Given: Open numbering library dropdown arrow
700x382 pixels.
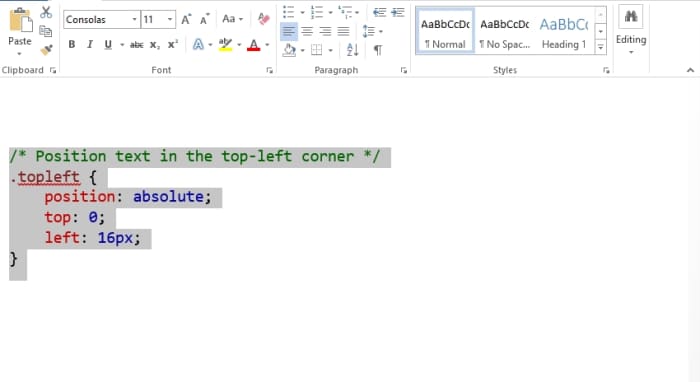Looking at the screenshot, I should (330, 12).
